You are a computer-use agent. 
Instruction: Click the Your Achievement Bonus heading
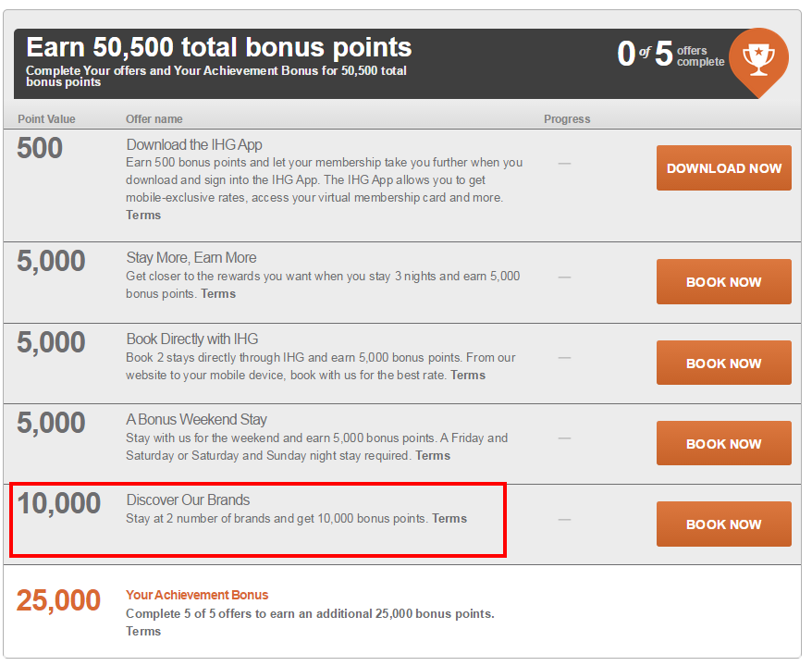coord(197,595)
